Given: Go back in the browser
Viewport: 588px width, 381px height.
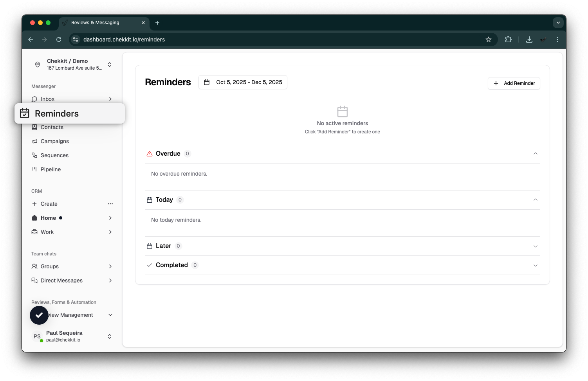Looking at the screenshot, I should 31,40.
